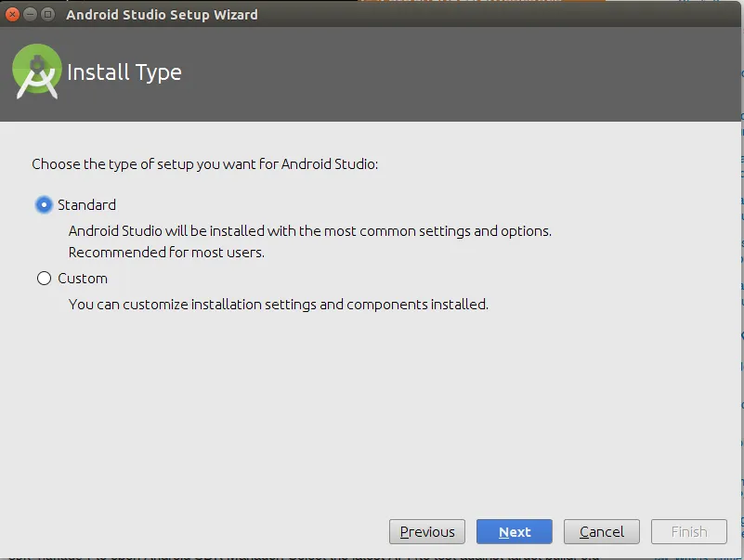Image resolution: width=744 pixels, height=560 pixels.
Task: Cancel the setup wizard
Action: pyautogui.click(x=602, y=532)
